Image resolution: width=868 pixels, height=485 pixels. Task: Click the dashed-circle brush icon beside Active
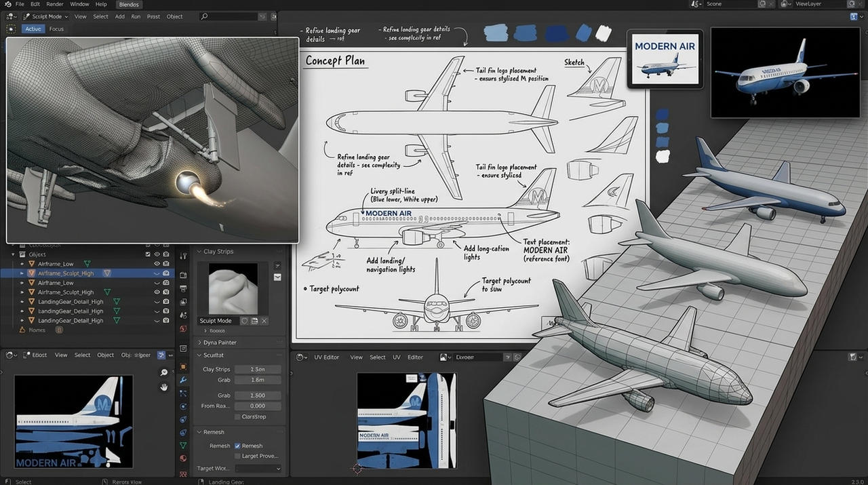(12, 29)
